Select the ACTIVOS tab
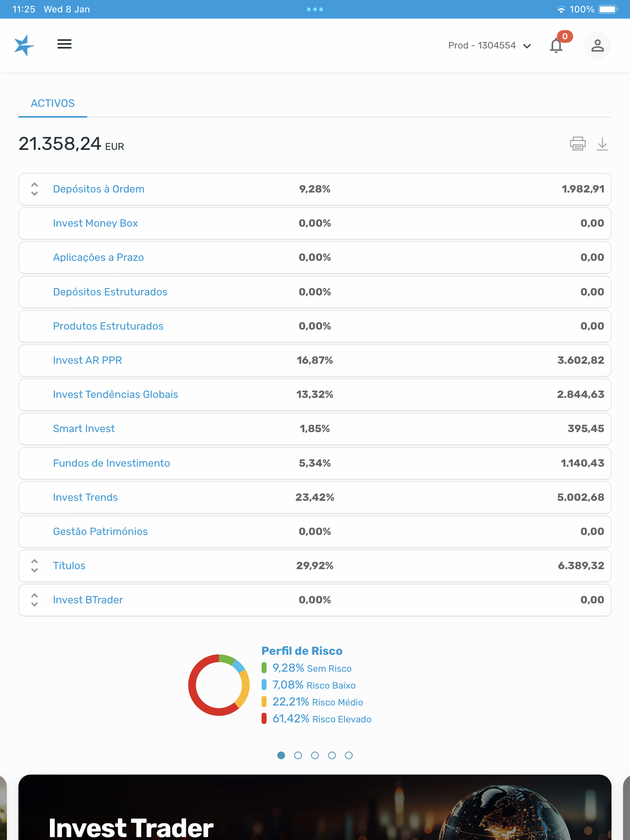630x840 pixels. [x=53, y=103]
